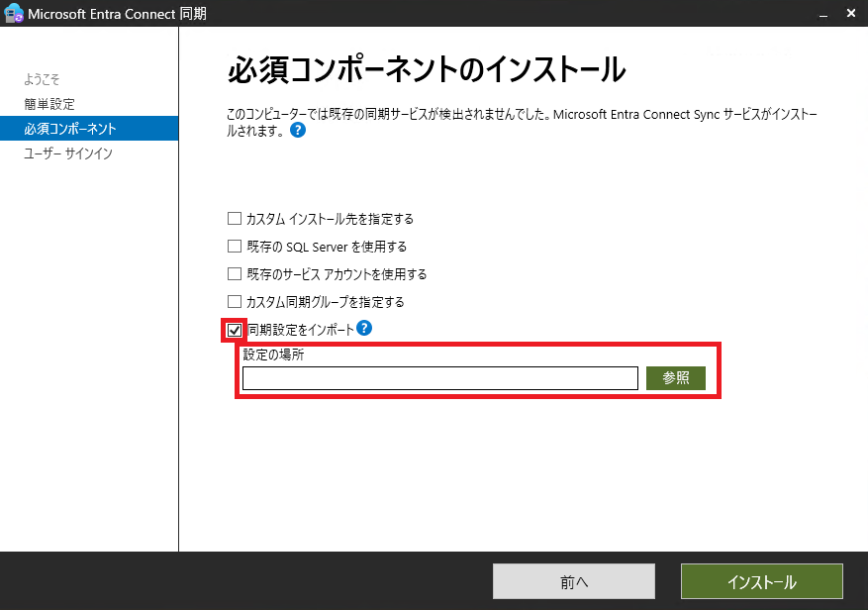Click the 設定の場所 label

tap(273, 355)
